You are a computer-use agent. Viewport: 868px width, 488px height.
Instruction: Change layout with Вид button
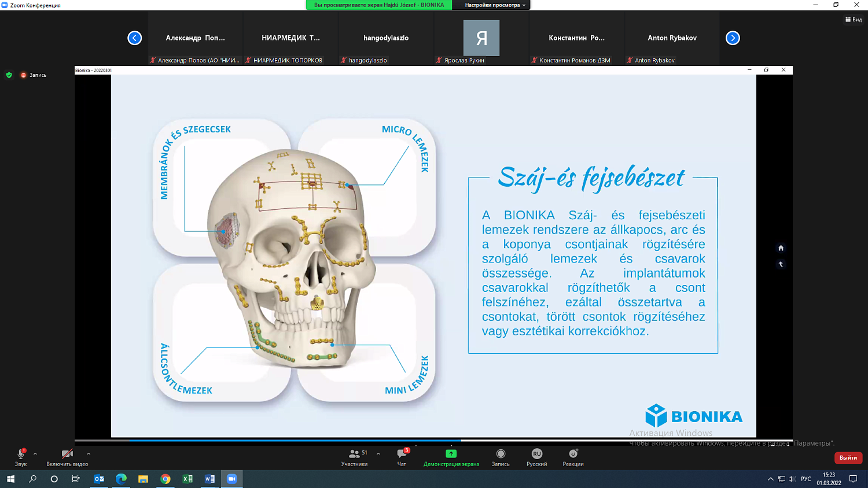click(854, 20)
